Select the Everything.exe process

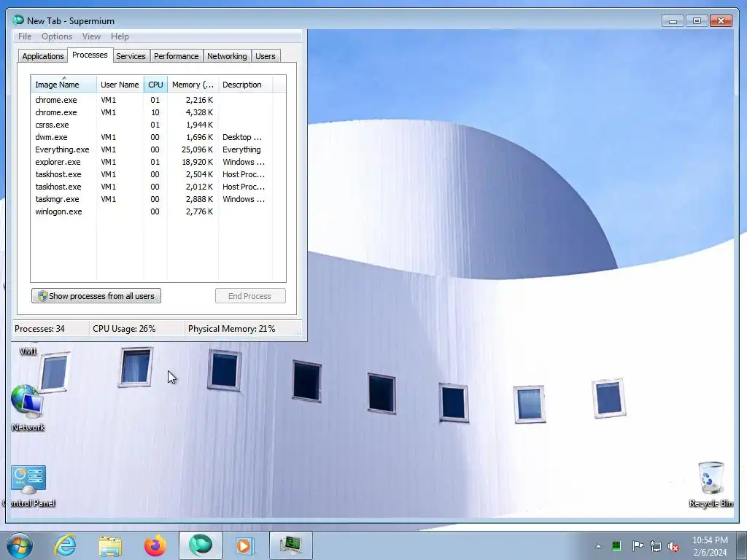[x=152, y=149]
